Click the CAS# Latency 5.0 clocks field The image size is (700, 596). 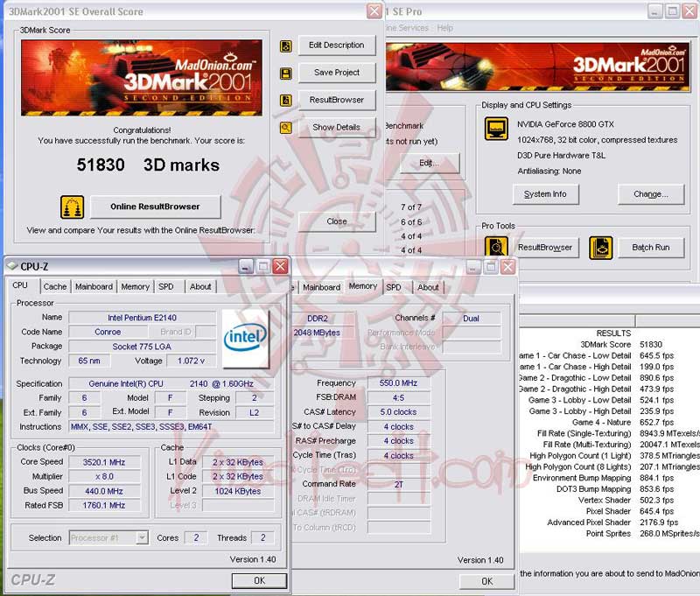(398, 411)
